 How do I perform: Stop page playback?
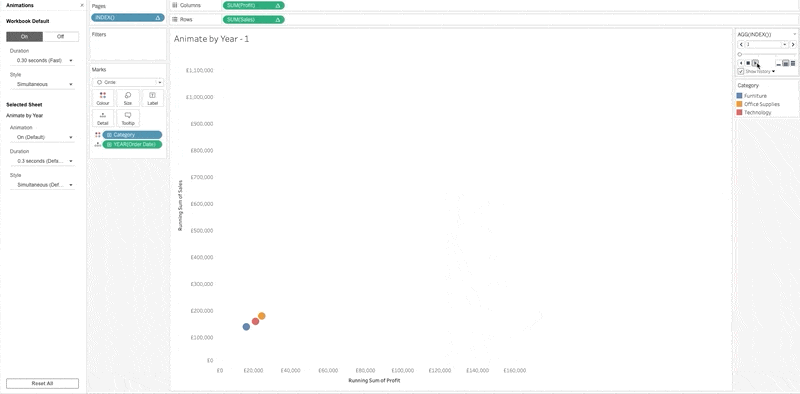[748, 63]
